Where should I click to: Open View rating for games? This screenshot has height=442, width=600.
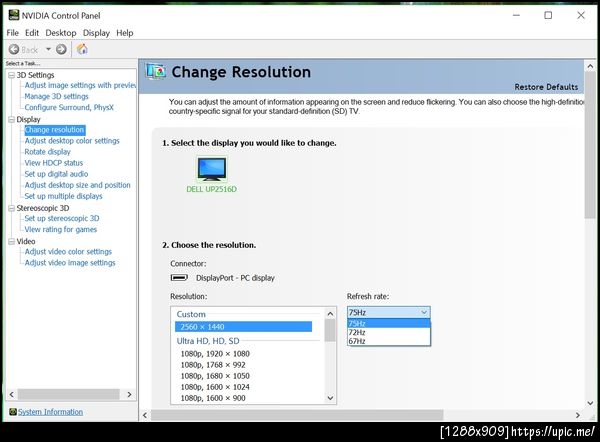60,230
